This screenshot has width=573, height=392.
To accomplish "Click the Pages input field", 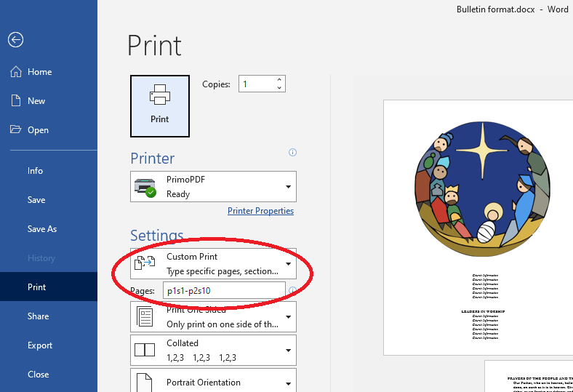I will click(x=224, y=291).
